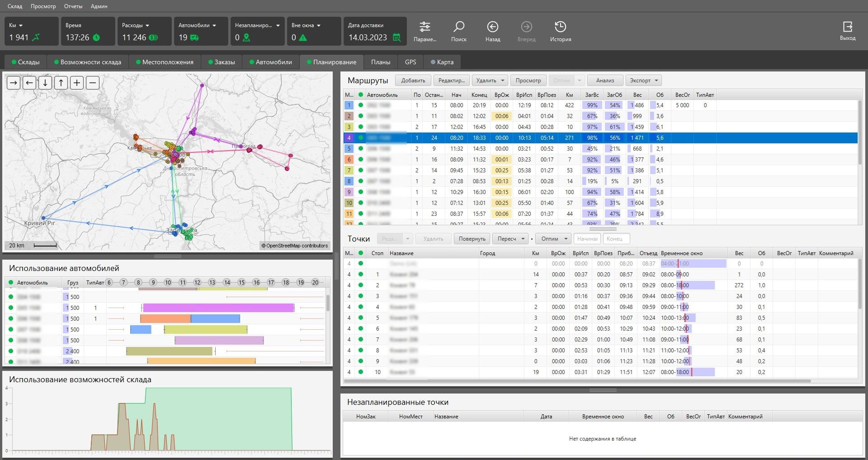Image resolution: width=868 pixels, height=460 pixels.
Task: Pan the map right with arrow button
Action: [x=14, y=83]
